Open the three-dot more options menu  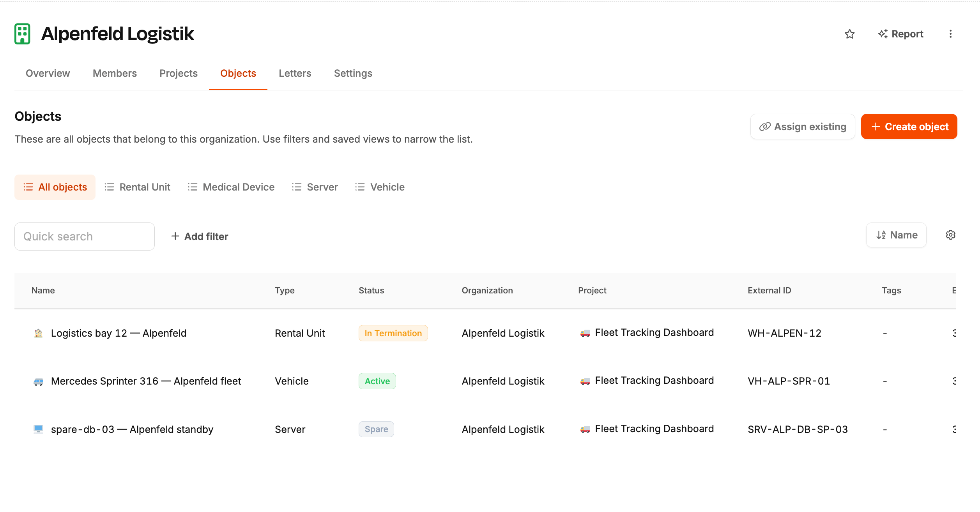pyautogui.click(x=950, y=34)
